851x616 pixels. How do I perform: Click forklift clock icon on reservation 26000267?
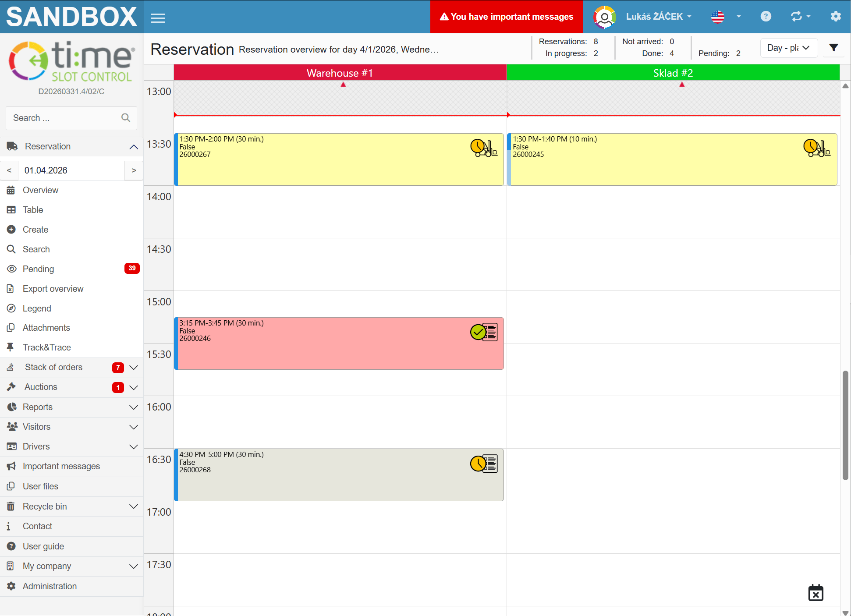[483, 148]
